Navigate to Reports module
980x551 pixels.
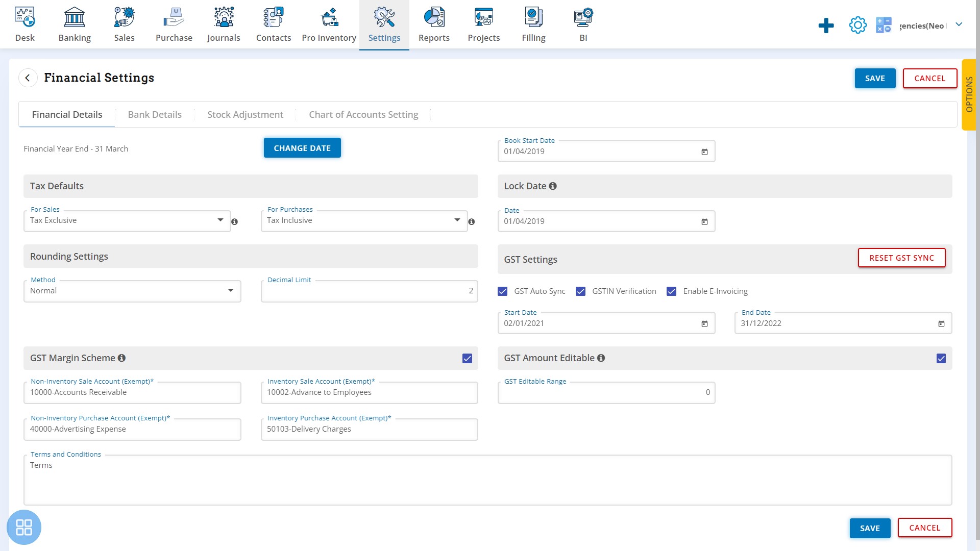coord(433,24)
